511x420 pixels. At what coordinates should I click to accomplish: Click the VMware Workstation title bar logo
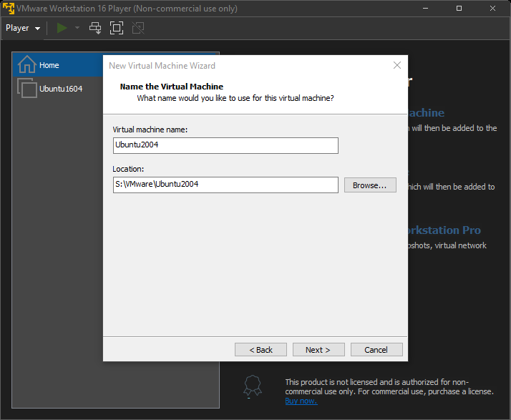point(9,8)
